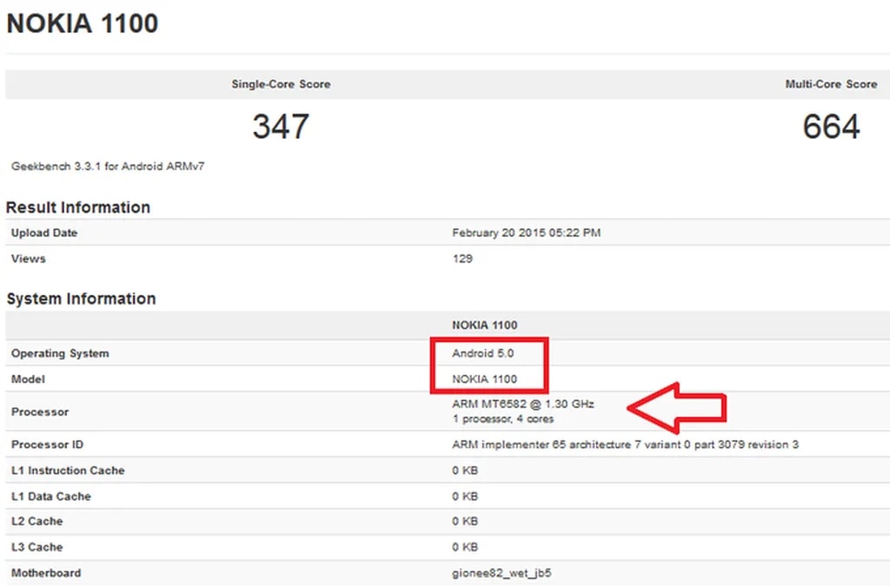Image resolution: width=890 pixels, height=588 pixels.
Task: Click the Result Information section heading
Action: pyautogui.click(x=78, y=207)
